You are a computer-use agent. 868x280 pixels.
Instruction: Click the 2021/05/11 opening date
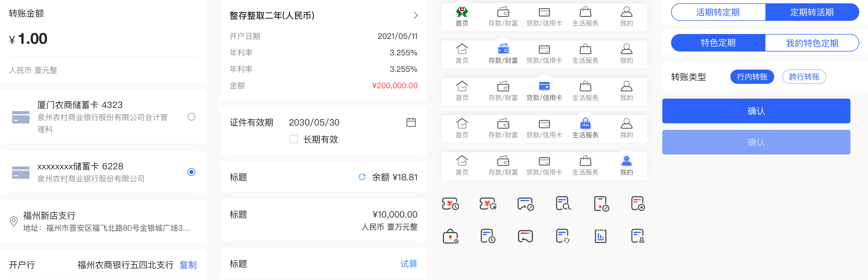pyautogui.click(x=398, y=36)
